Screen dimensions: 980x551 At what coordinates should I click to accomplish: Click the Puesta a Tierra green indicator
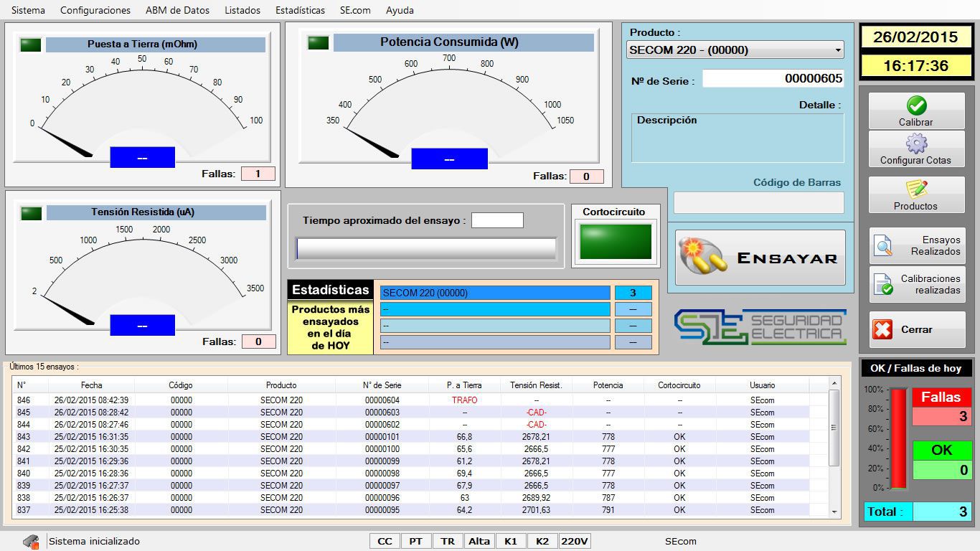coord(31,45)
